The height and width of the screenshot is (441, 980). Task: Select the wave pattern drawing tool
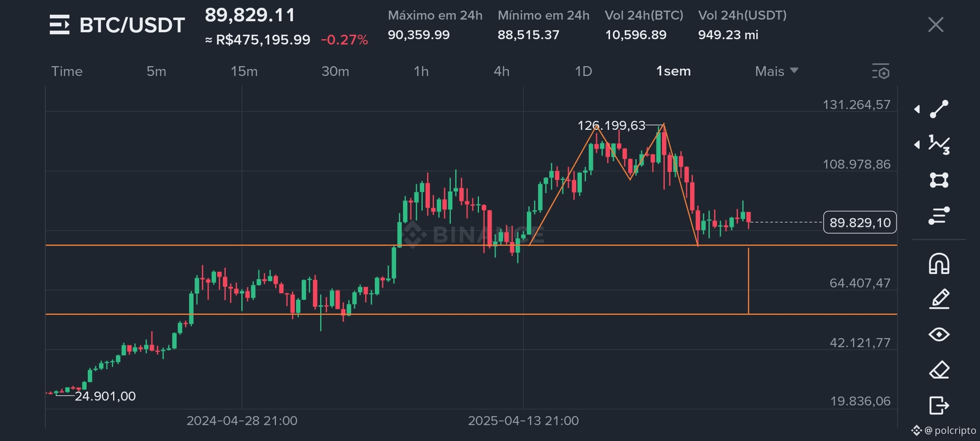(x=939, y=145)
